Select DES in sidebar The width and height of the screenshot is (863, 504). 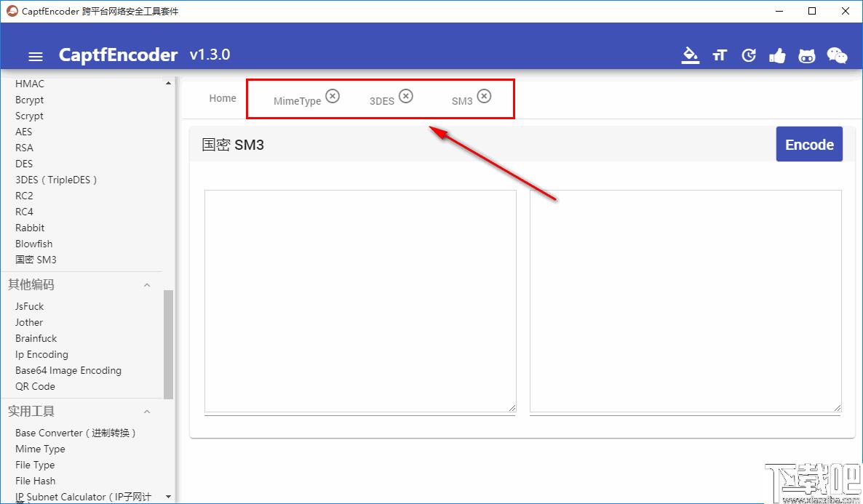(24, 164)
